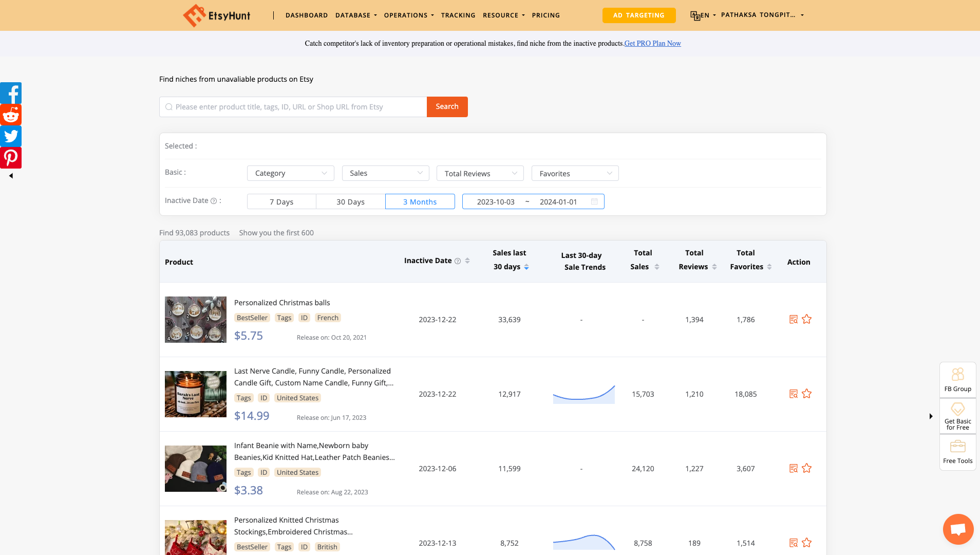Viewport: 980px width, 555px height.
Task: Open the Pricing page
Action: pyautogui.click(x=546, y=15)
